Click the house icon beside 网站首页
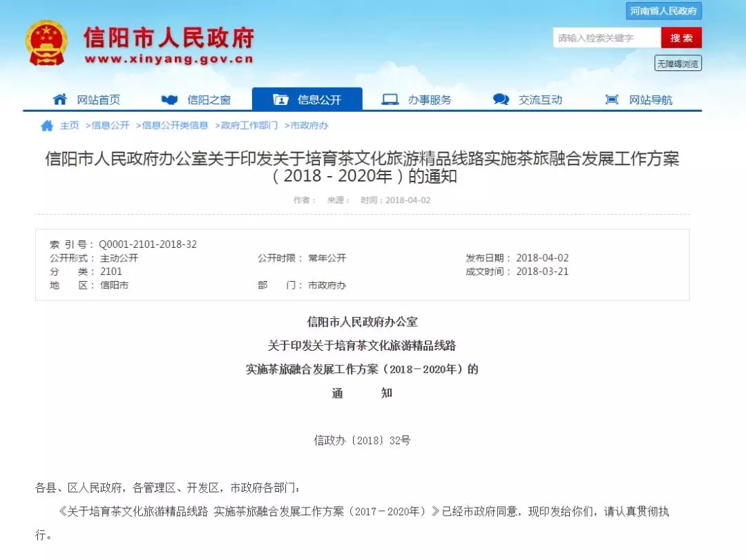The image size is (746, 560). tap(60, 99)
